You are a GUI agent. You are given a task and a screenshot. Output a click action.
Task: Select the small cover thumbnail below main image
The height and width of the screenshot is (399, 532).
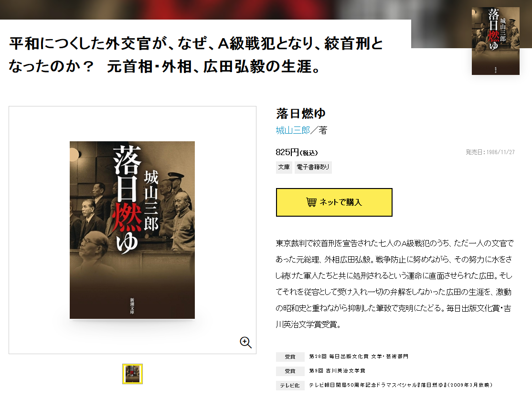pyautogui.click(x=132, y=374)
